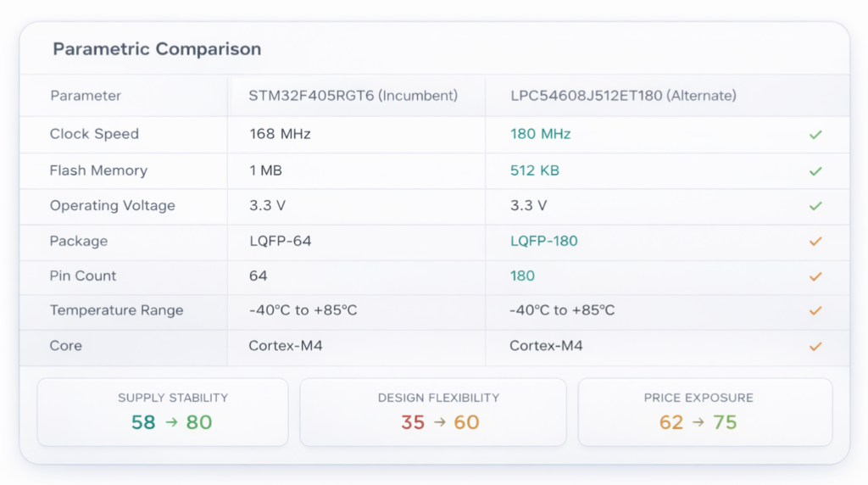This screenshot has height=485, width=868.
Task: Click the orange checkmark in Package row
Action: [815, 241]
